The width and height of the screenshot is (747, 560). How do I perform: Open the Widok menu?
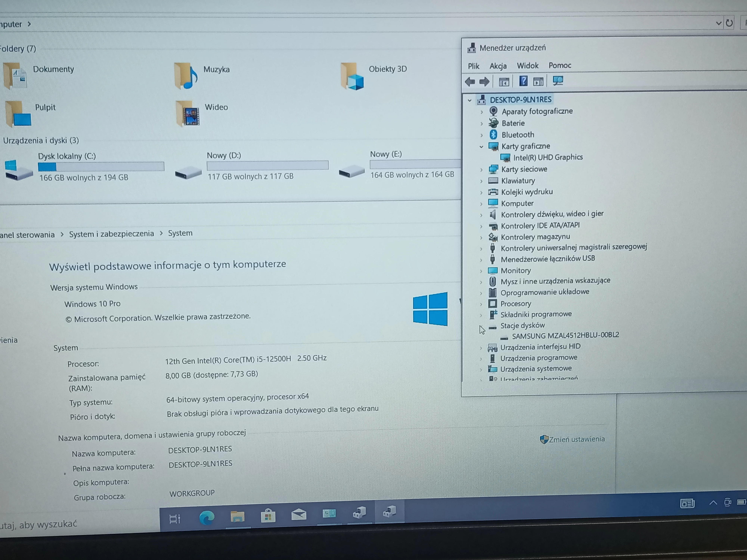click(528, 66)
